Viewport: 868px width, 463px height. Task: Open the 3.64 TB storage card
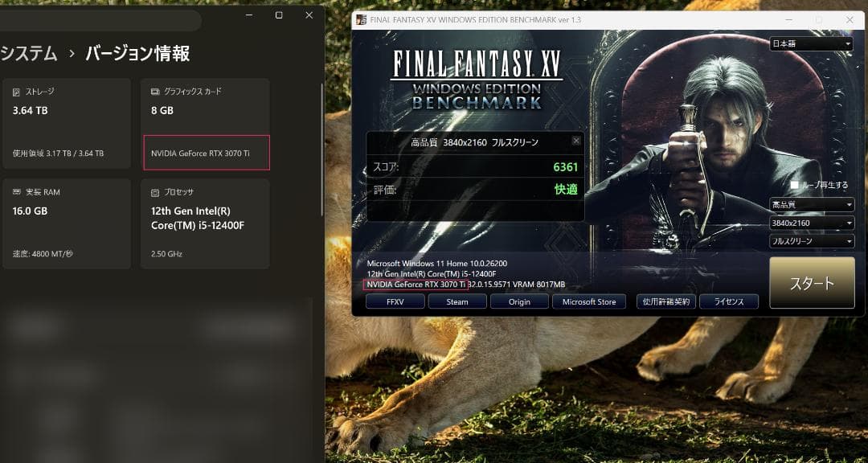pyautogui.click(x=67, y=124)
